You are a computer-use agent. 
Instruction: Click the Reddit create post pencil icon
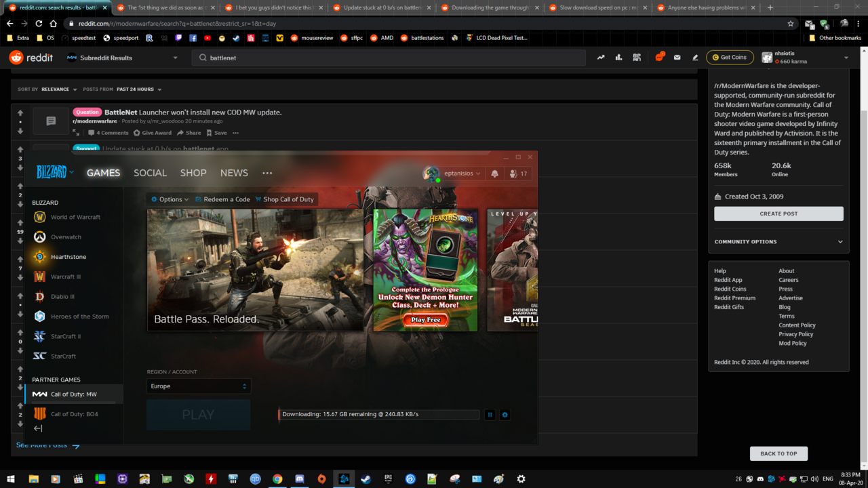(x=695, y=58)
